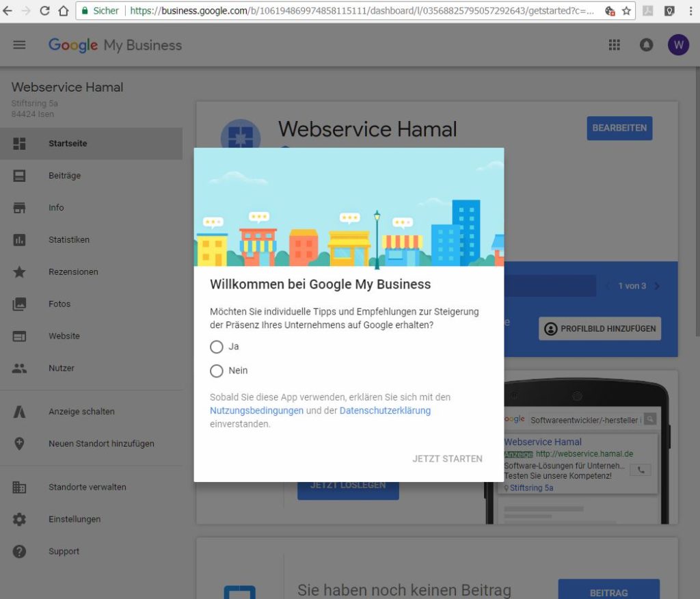Click the page vertical scrollbar
The height and width of the screenshot is (599, 700).
pyautogui.click(x=697, y=201)
